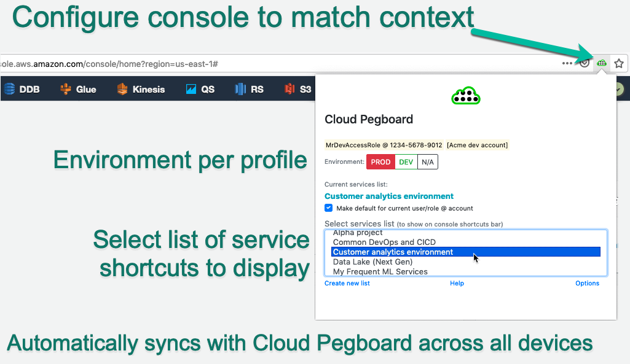Open the DDB service shortcut

coord(22,89)
